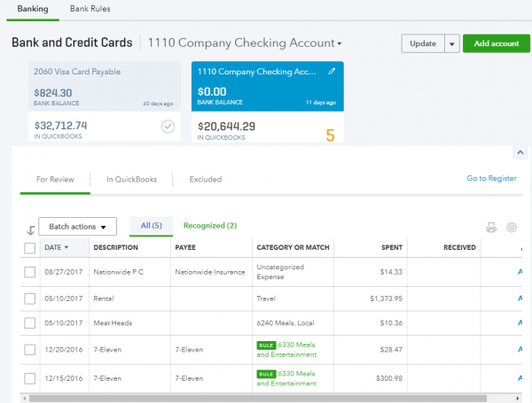532x403 pixels.
Task: Click the green RULE badge for 12/20/2016 row
Action: 265,345
